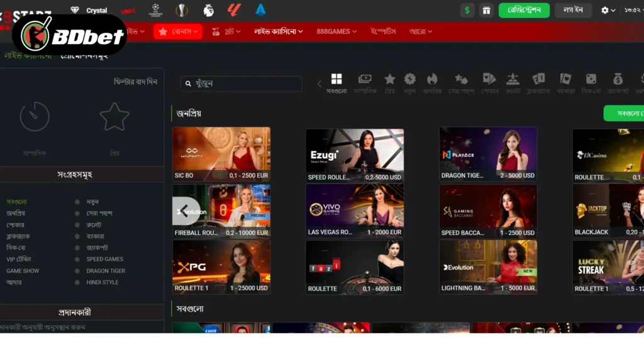
Task: Select the সবগুলো grid category icon
Action: pos(336,79)
